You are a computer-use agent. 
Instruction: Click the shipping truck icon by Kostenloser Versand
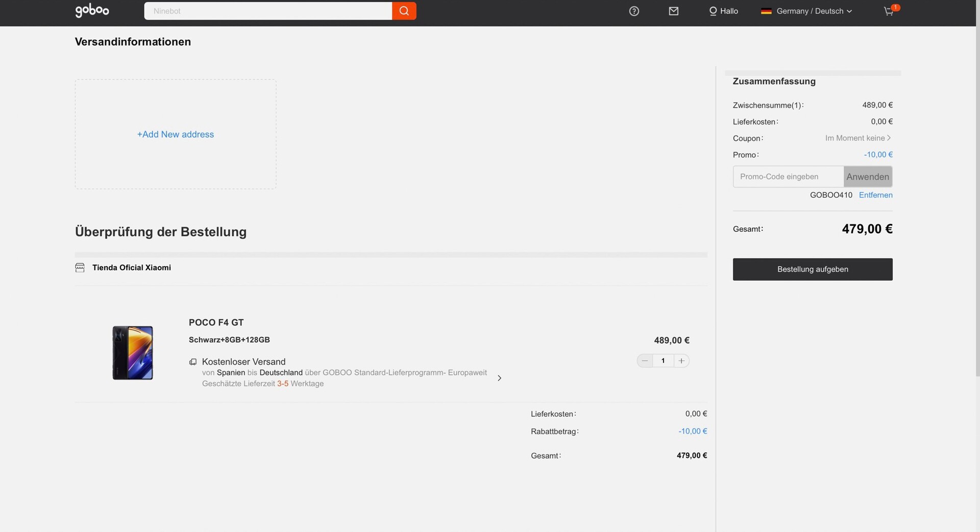point(193,362)
